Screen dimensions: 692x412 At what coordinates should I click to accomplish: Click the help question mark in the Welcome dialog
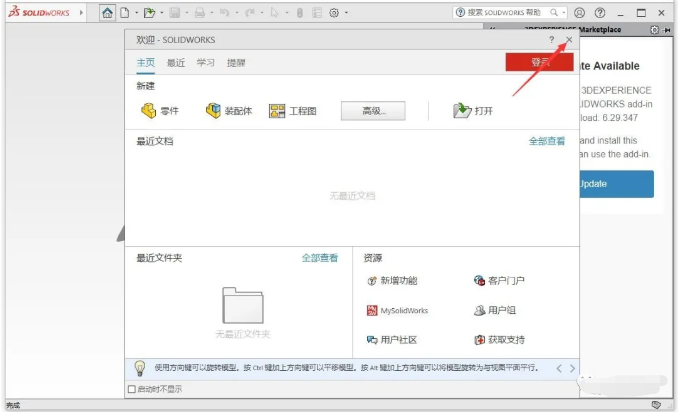[x=552, y=39]
